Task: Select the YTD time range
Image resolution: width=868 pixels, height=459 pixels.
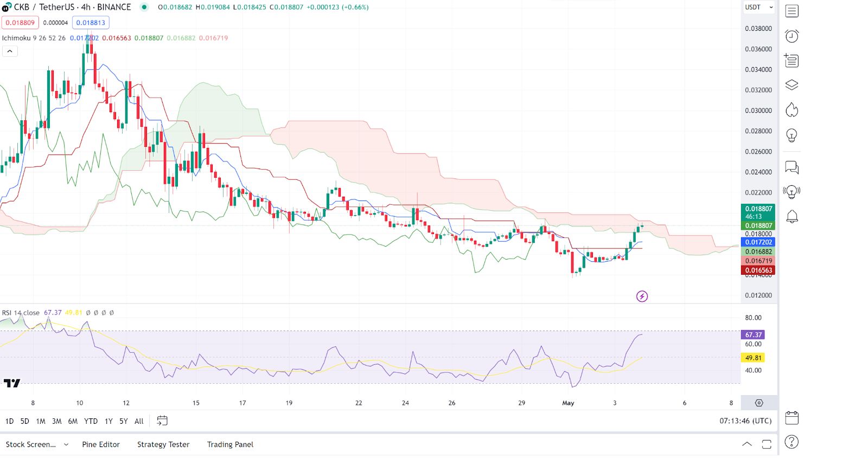Action: [x=91, y=421]
